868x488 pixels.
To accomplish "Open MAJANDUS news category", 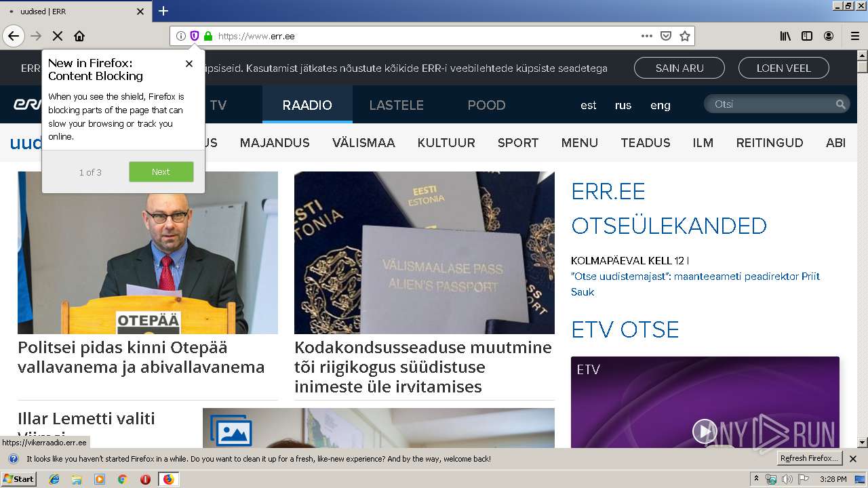I will point(275,142).
